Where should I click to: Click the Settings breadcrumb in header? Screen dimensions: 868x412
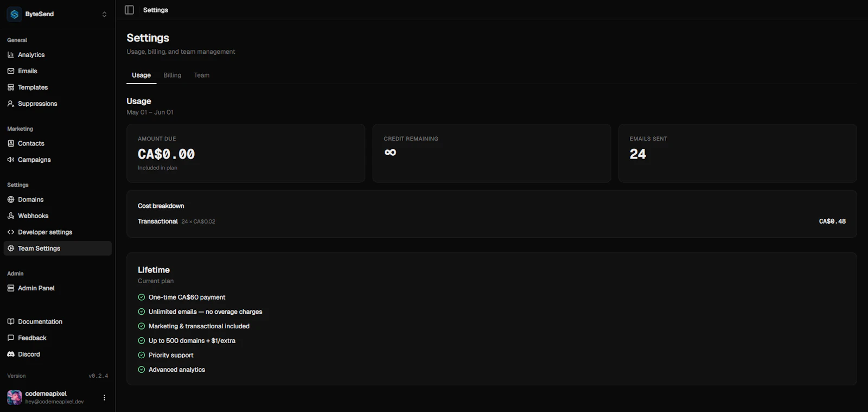coord(156,10)
